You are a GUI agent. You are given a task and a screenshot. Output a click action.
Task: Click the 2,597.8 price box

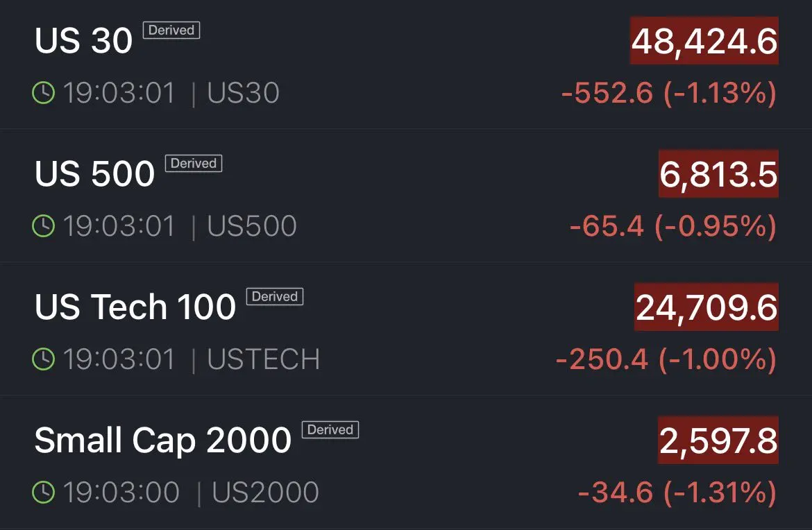718,441
